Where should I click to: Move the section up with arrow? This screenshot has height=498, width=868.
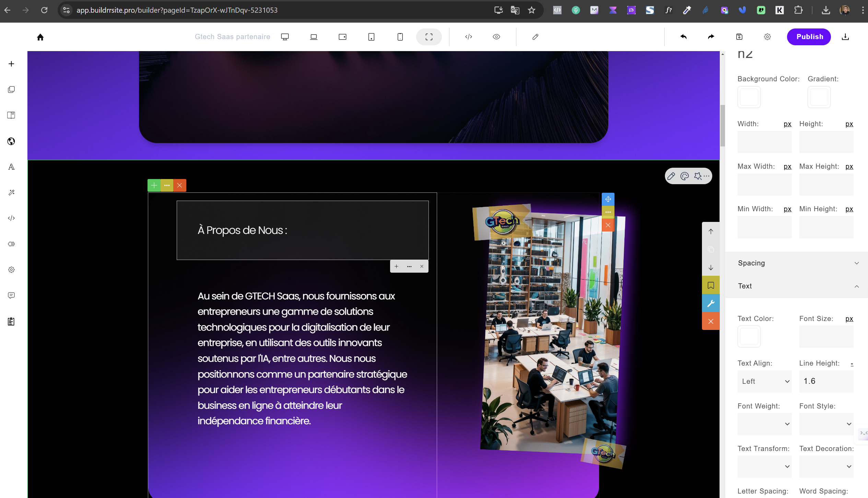(711, 232)
